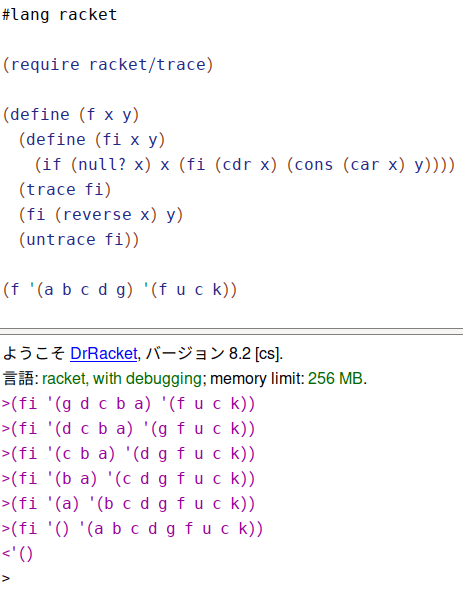Viewport: 463px width, 597px height.
Task: Click the <'() trace result line
Action: click(x=18, y=553)
